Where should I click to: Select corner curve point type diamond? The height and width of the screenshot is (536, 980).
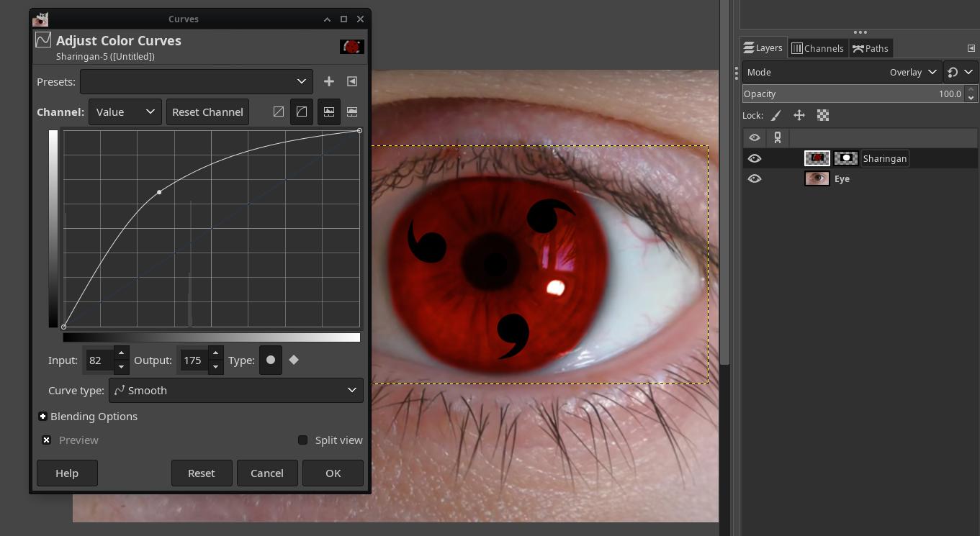pos(294,360)
